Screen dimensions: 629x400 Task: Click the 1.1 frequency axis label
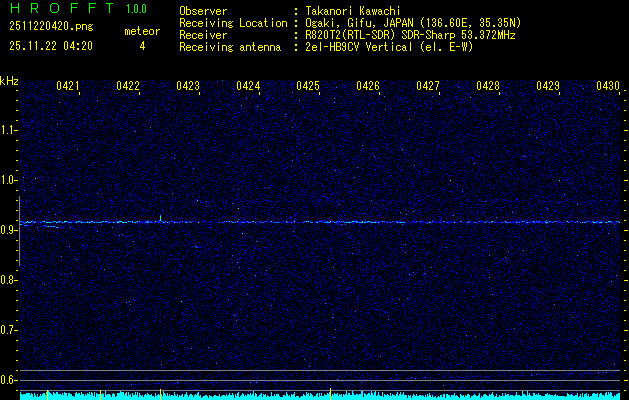click(x=9, y=130)
